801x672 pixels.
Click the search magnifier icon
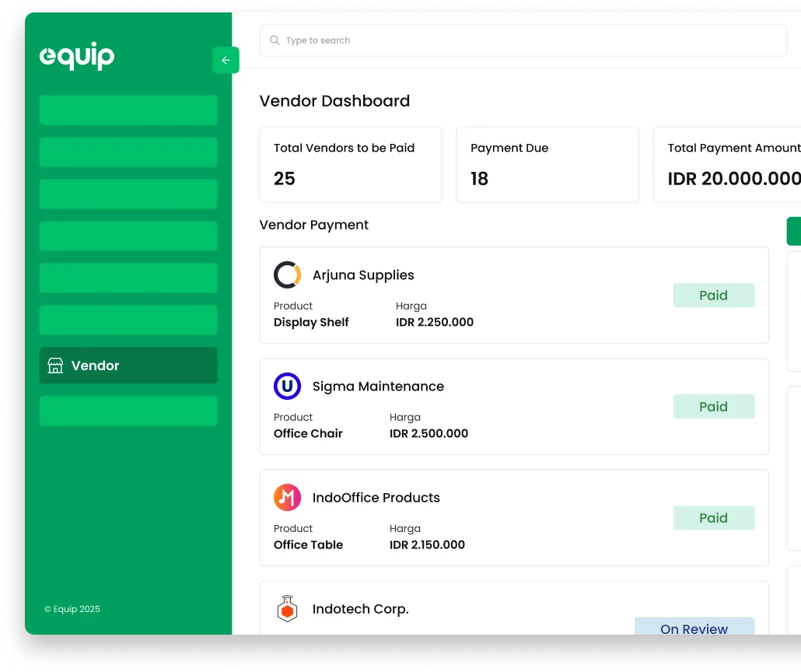[275, 40]
